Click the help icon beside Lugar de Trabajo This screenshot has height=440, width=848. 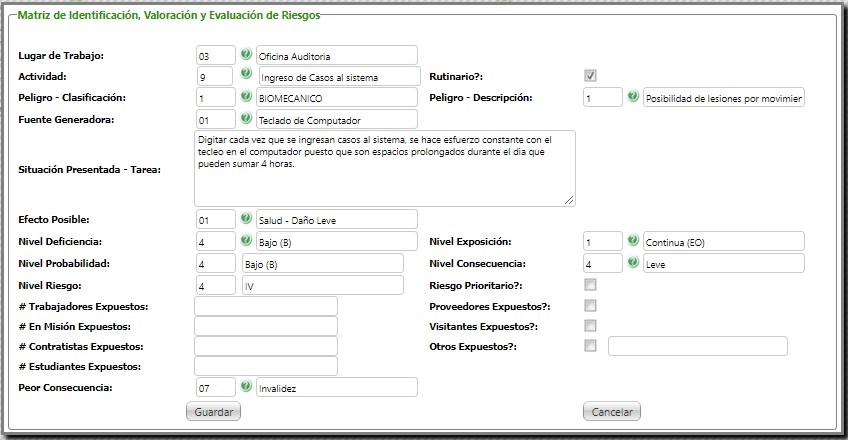pos(246,54)
